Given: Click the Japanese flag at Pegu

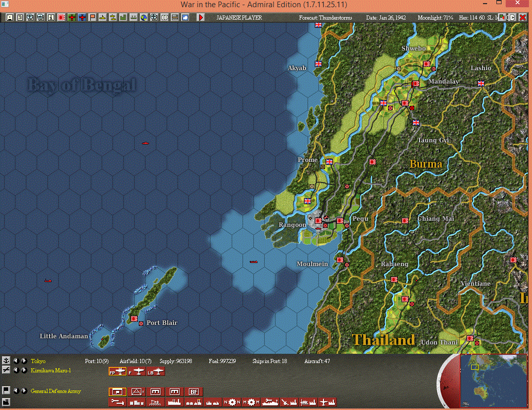Looking at the screenshot, I should (x=340, y=220).
